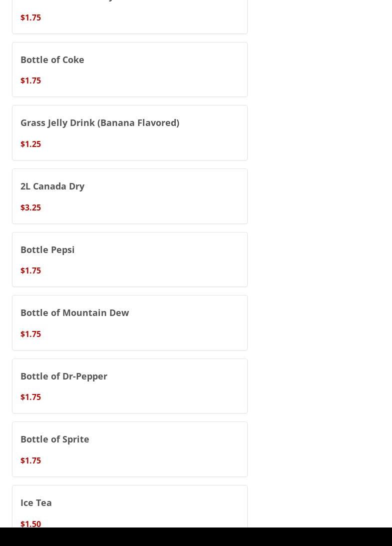
Task: Click the $1.25 Grass Jelly Drink price
Action: click(x=30, y=144)
